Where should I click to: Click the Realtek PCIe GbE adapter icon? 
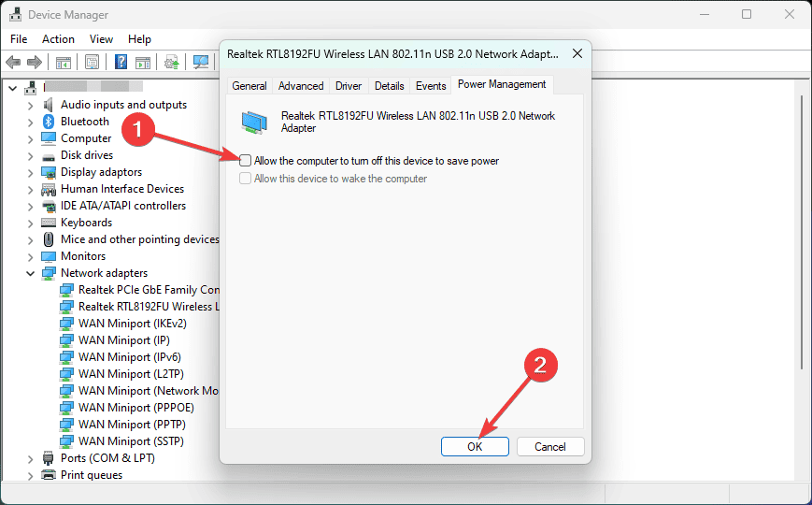[x=66, y=290]
